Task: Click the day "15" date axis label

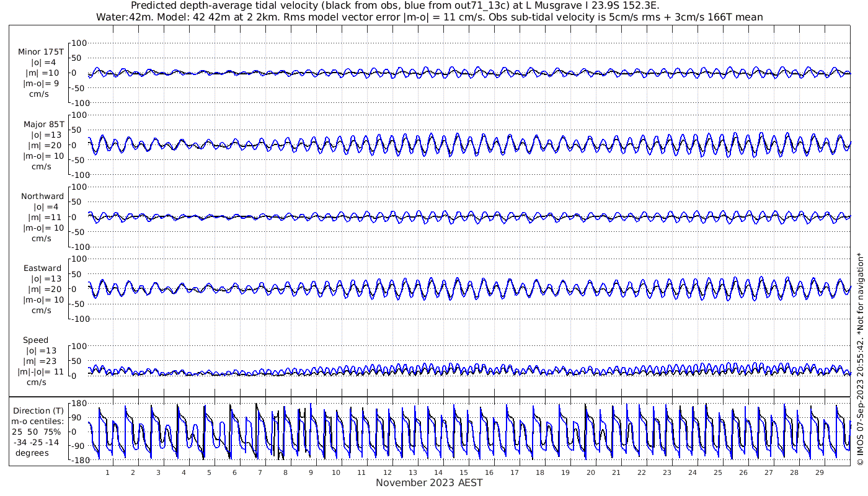Action: (x=463, y=472)
